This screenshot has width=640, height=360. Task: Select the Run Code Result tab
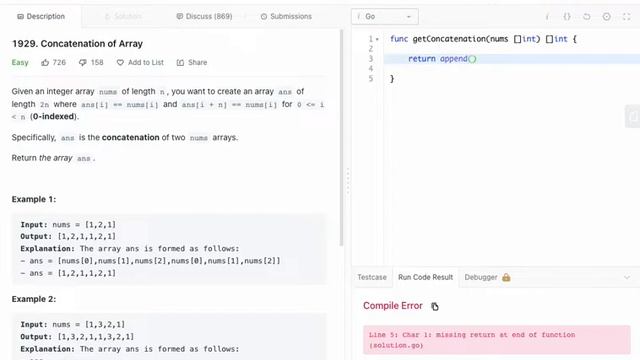[x=425, y=277]
